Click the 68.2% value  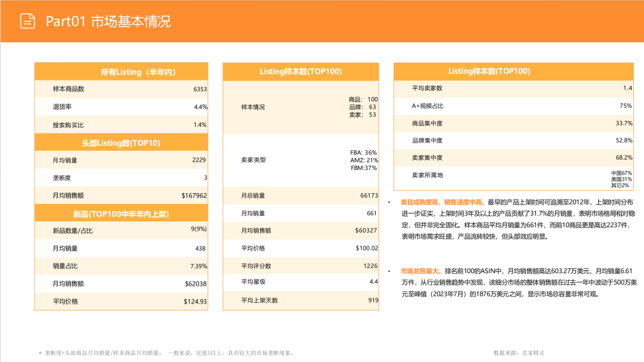(x=624, y=158)
